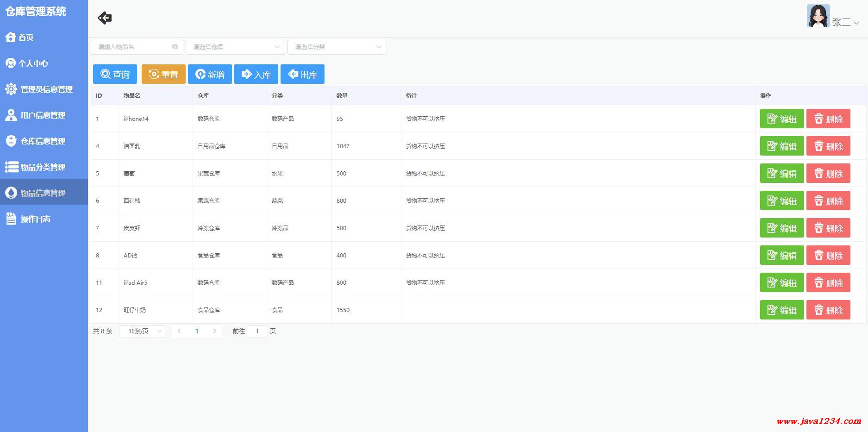Edit the AD钙 row

click(782, 255)
